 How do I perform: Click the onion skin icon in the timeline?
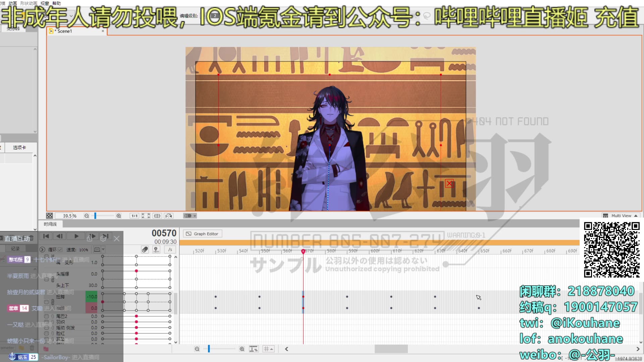[145, 249]
